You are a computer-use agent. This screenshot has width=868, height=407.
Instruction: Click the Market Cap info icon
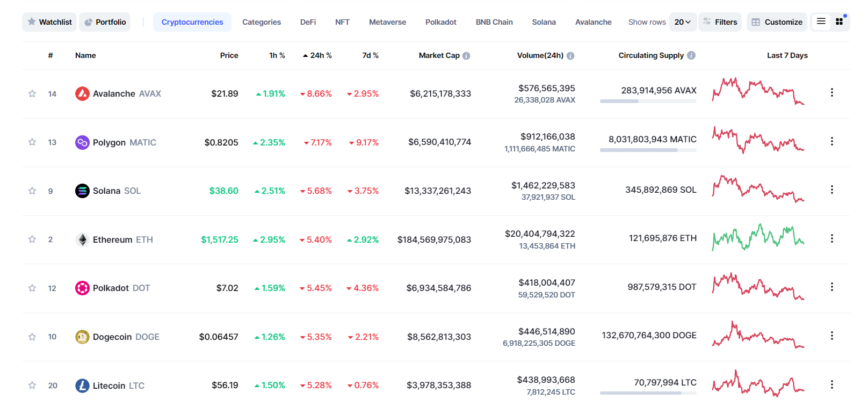point(466,56)
